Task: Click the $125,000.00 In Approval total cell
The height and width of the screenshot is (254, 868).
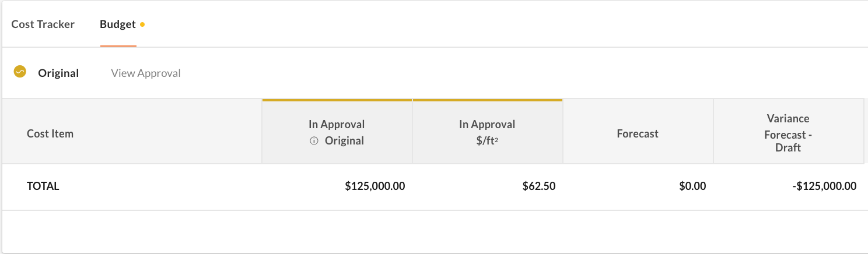Action: tap(375, 186)
